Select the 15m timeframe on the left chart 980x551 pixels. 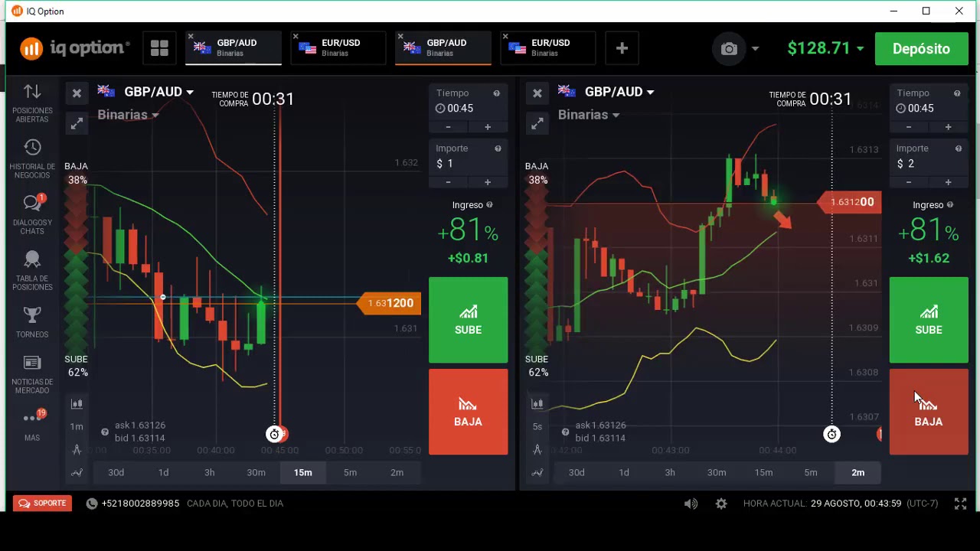point(303,473)
